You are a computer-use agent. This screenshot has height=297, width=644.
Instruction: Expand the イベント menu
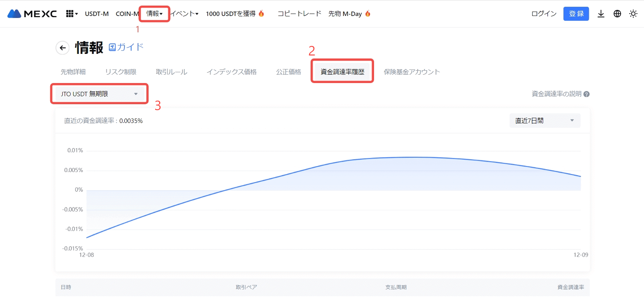click(185, 14)
